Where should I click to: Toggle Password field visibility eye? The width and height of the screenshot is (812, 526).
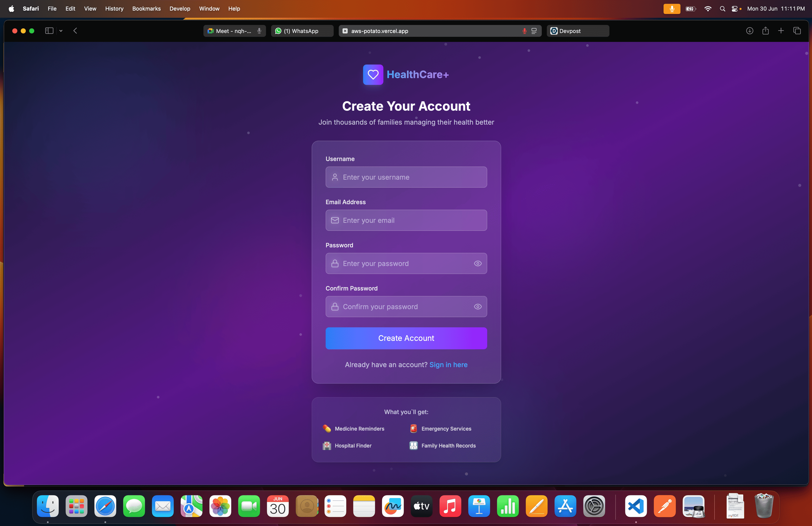click(478, 263)
